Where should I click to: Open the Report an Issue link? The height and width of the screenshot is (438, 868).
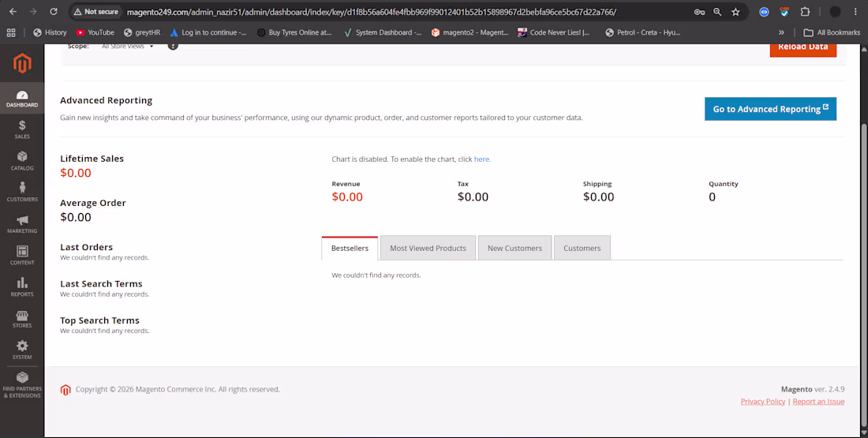coord(818,402)
